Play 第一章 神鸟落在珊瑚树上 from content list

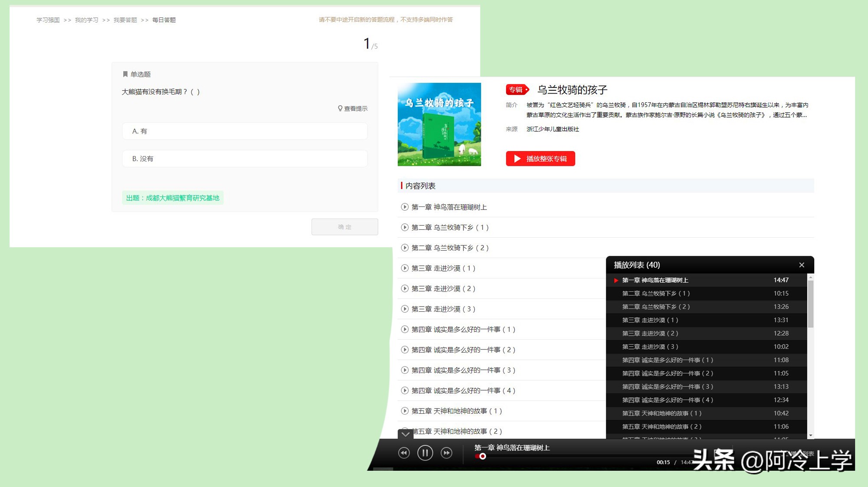(x=449, y=207)
